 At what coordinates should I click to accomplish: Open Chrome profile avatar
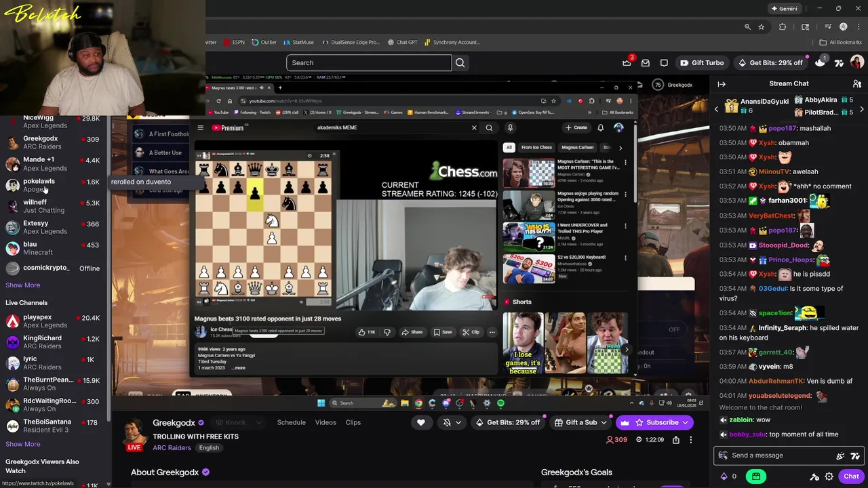pos(843,26)
